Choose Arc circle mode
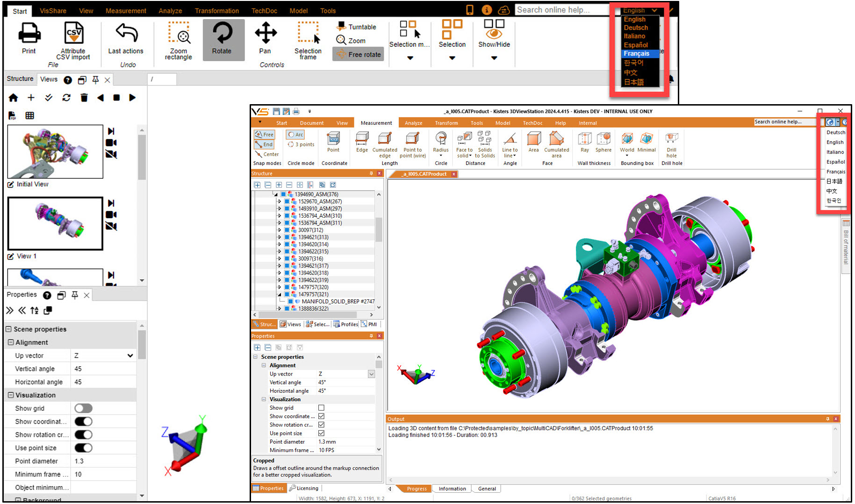Screen dimensions: 855x504 (x=295, y=135)
